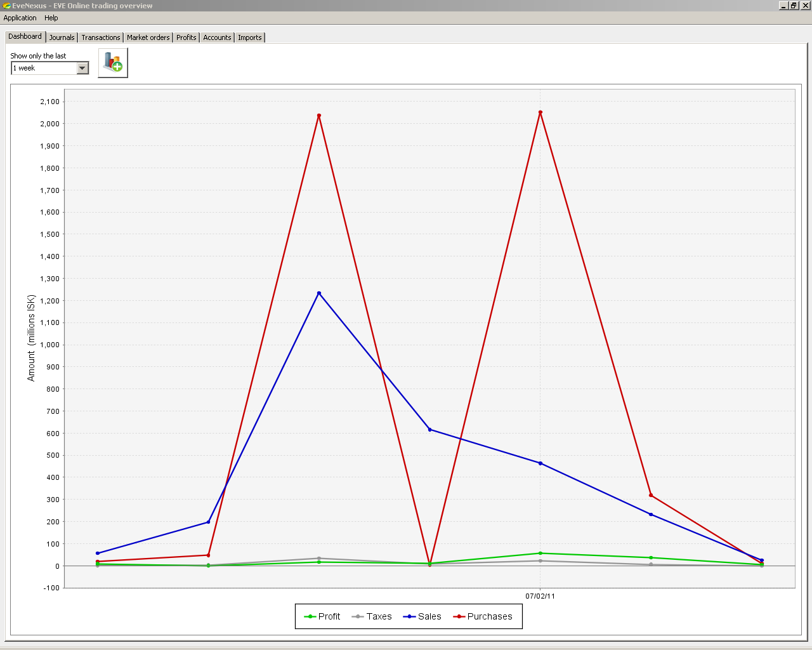Select the Dashboard tab
The height and width of the screenshot is (650, 812).
(x=25, y=37)
